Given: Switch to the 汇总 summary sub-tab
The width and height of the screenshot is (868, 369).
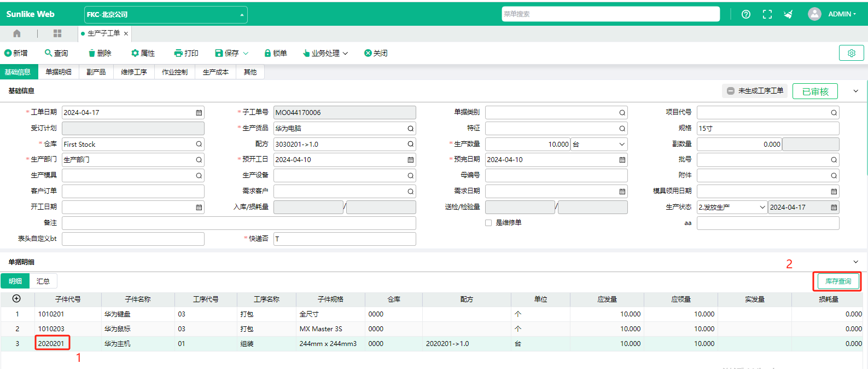Looking at the screenshot, I should tap(43, 281).
